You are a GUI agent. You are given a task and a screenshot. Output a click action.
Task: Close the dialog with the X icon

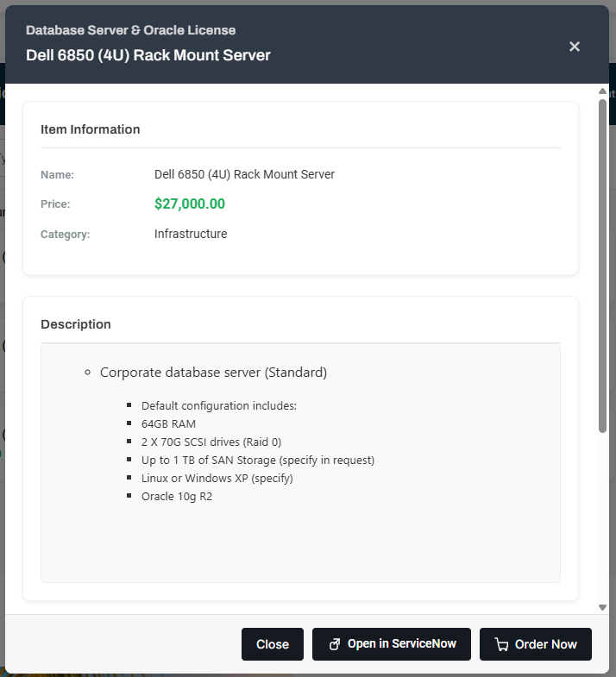coord(574,47)
